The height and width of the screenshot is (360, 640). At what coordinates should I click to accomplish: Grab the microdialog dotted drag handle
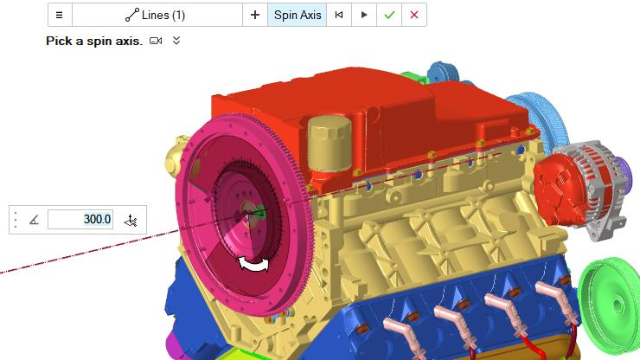(x=16, y=220)
